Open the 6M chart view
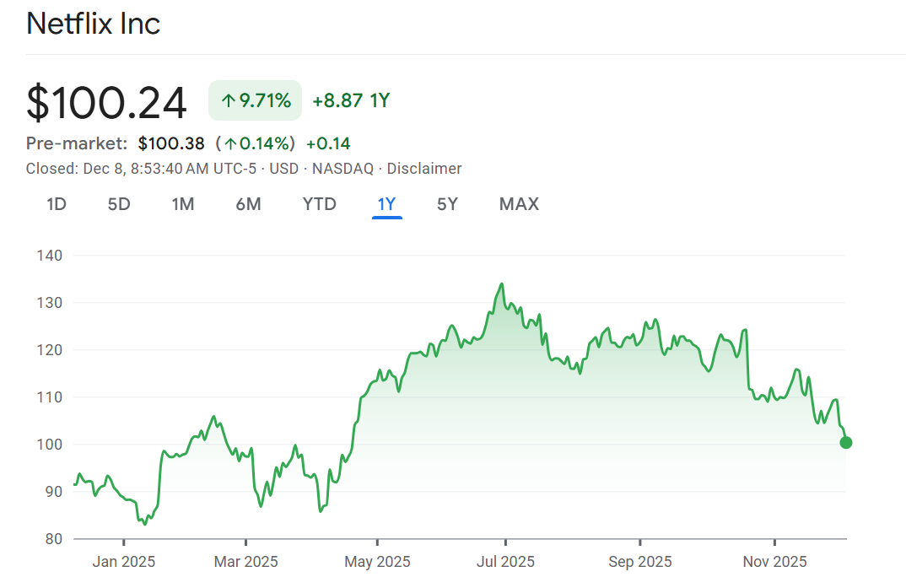This screenshot has width=906, height=588. pyautogui.click(x=248, y=204)
